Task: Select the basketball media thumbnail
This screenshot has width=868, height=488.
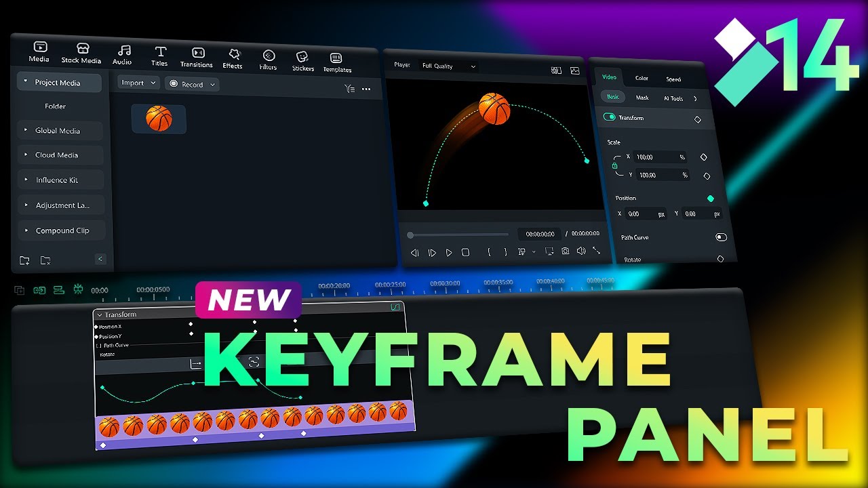Action: tap(159, 118)
